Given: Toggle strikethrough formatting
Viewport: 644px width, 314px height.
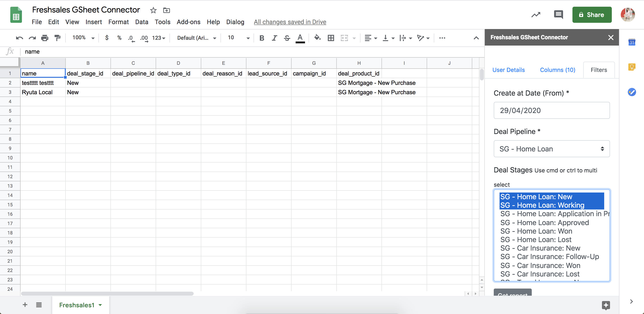Looking at the screenshot, I should (287, 38).
